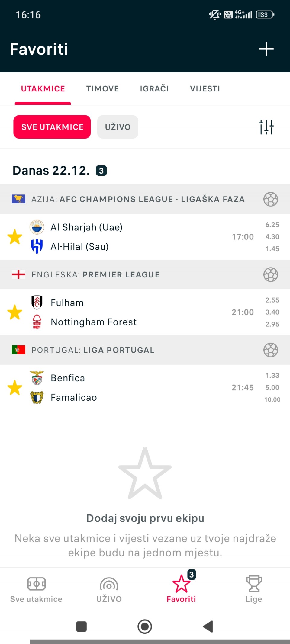Image resolution: width=290 pixels, height=644 pixels.
Task: Open Sve utakmice in bottom navigation
Action: (x=36, y=588)
